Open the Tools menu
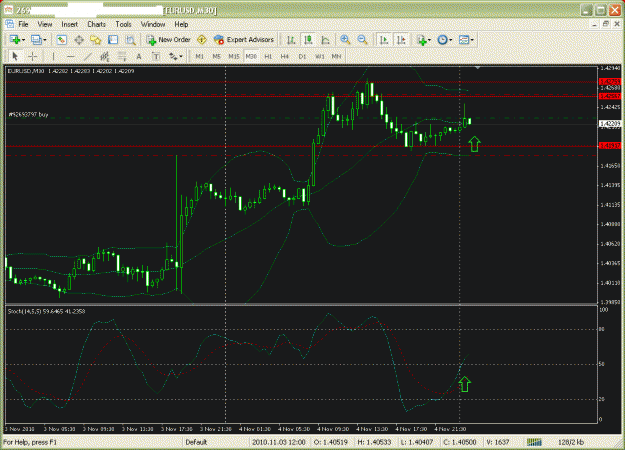 pos(123,24)
